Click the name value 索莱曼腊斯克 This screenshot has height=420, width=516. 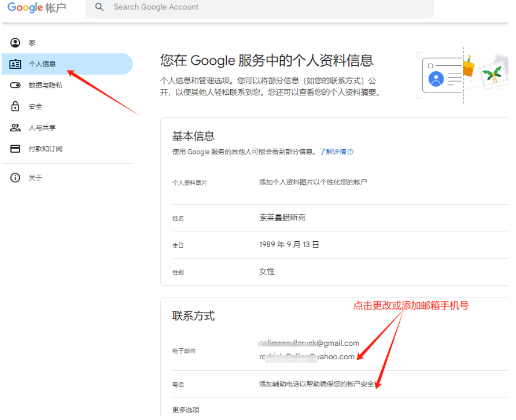pos(282,218)
